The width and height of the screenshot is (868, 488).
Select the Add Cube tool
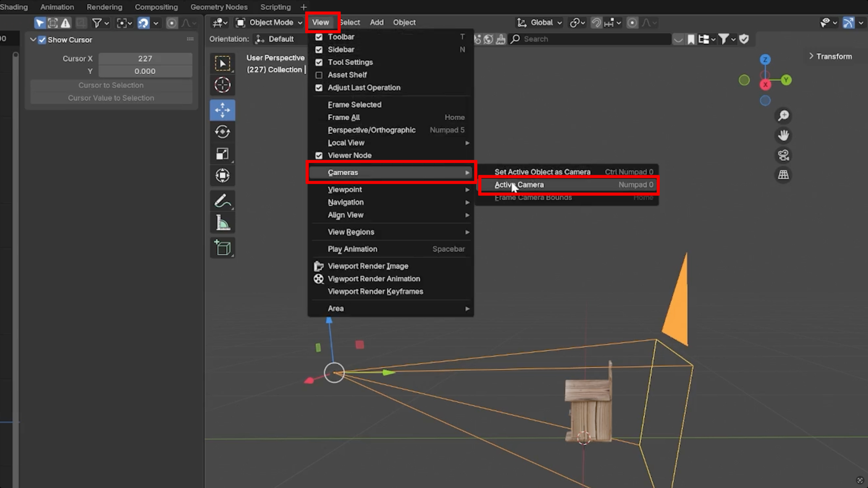tap(222, 247)
